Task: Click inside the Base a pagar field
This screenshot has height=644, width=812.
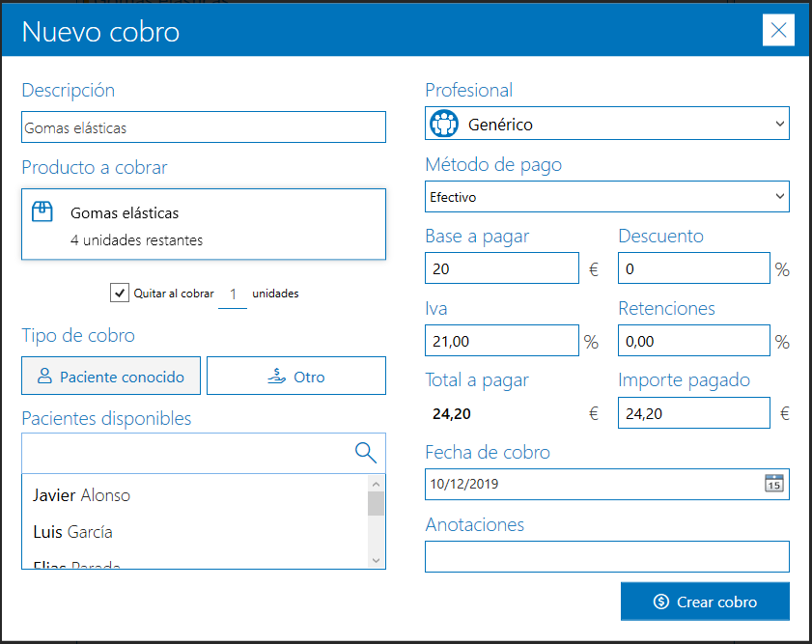Action: [x=502, y=268]
